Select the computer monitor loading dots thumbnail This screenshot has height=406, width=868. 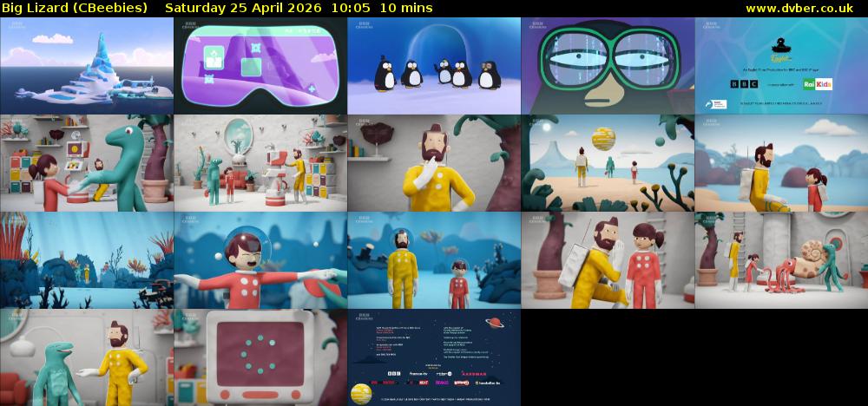click(x=260, y=357)
